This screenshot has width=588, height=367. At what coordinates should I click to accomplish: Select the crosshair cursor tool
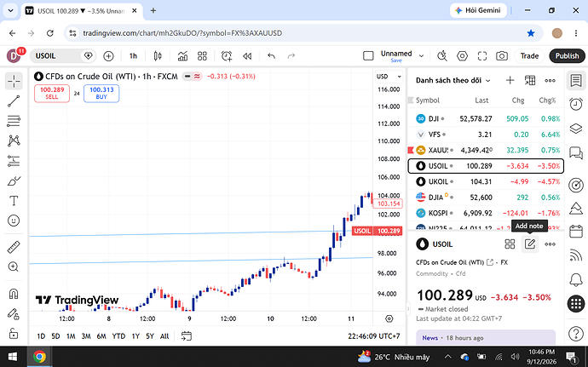[14, 81]
